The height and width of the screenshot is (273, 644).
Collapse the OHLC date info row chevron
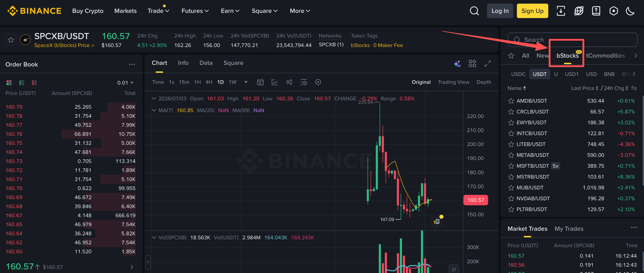[154, 99]
